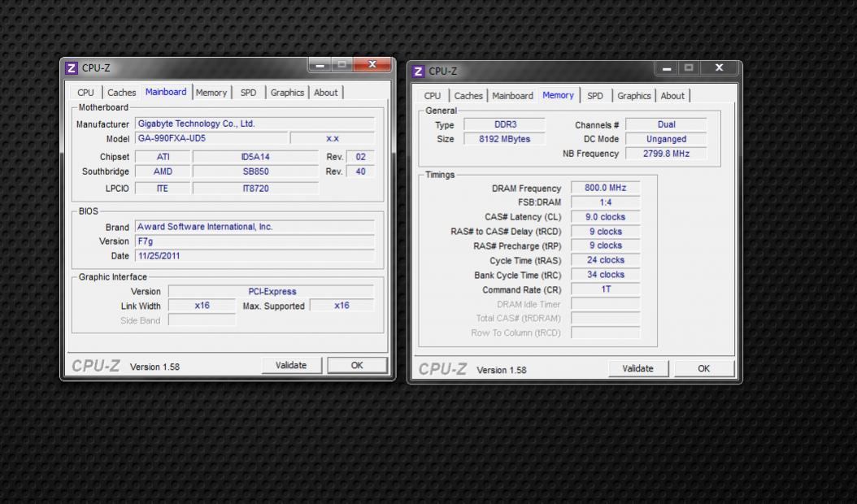The width and height of the screenshot is (857, 504).
Task: Click the 800.0 MHz DRAM Frequency field
Action: point(606,188)
